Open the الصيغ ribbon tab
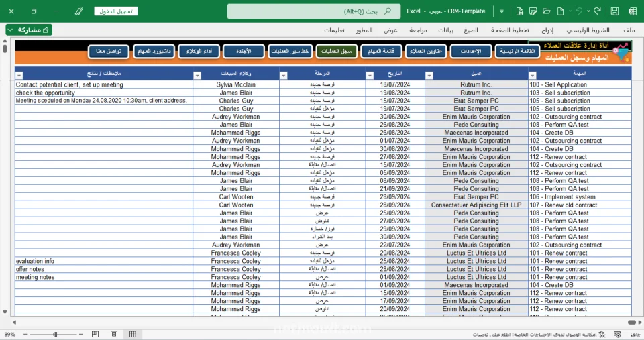Viewport: 644px width, 340px height. tap(471, 30)
